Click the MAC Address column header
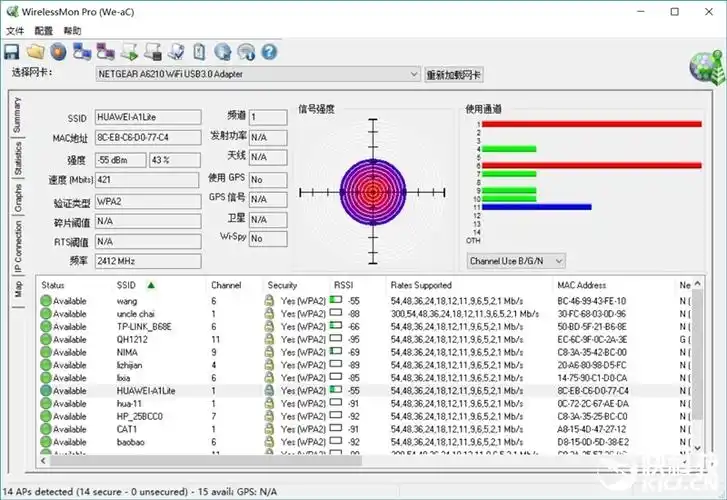 [x=581, y=285]
